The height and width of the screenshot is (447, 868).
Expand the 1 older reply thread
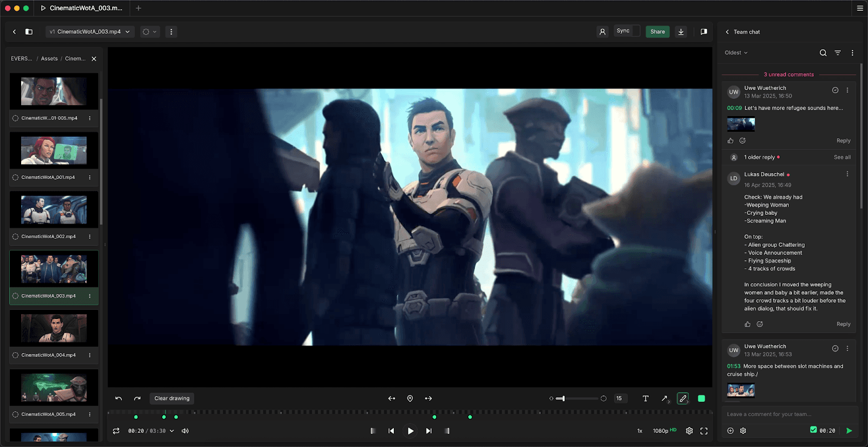[759, 157]
